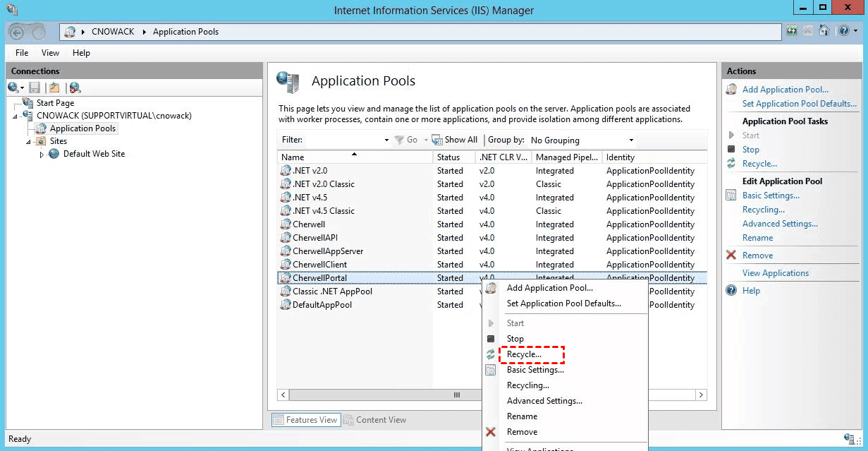Collapse the Sites tree node
The width and height of the screenshot is (868, 451).
(29, 141)
